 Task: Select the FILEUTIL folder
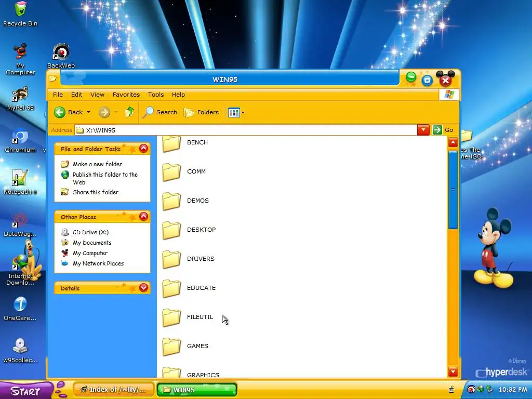(188, 317)
